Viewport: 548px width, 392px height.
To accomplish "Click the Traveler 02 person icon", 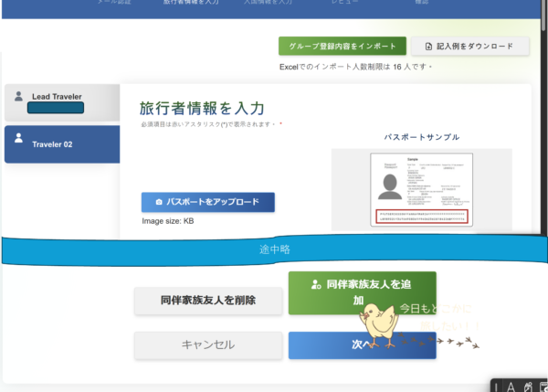I will click(18, 138).
